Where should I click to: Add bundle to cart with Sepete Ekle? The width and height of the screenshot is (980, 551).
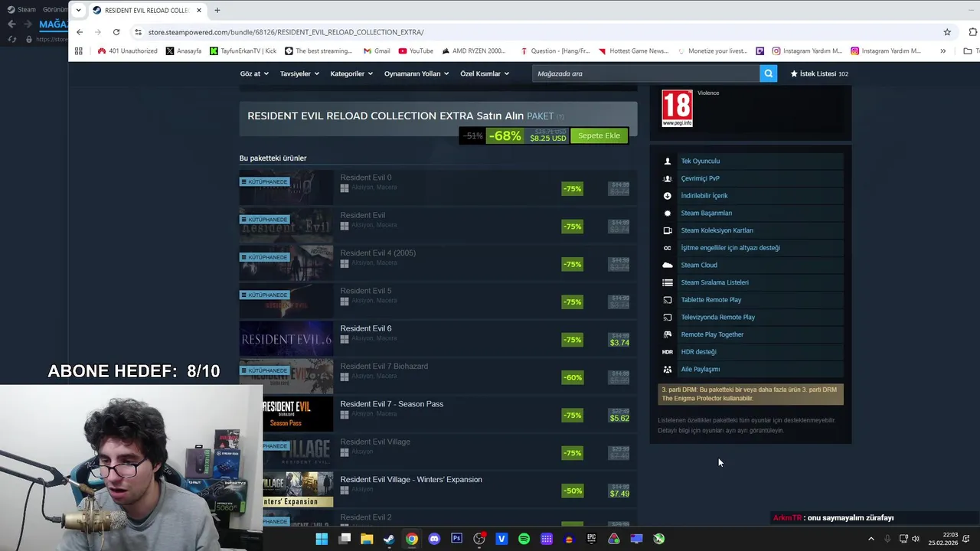pyautogui.click(x=599, y=135)
